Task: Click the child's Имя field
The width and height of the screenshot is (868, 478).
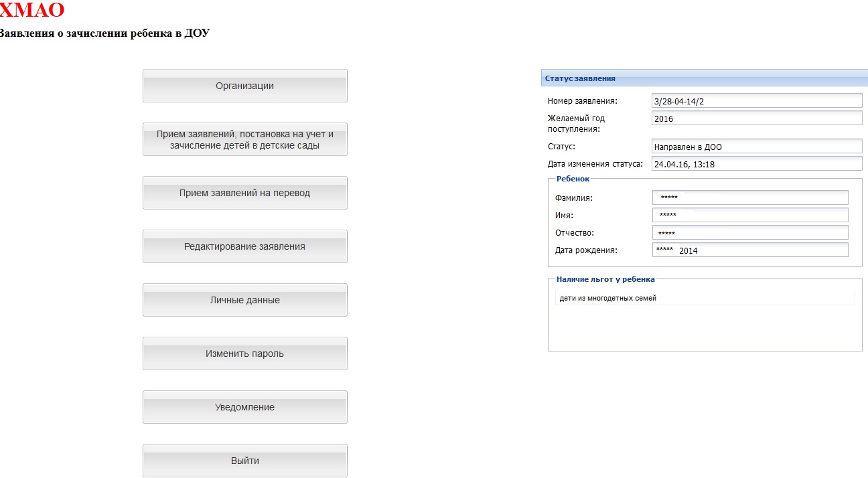Action: coord(749,215)
